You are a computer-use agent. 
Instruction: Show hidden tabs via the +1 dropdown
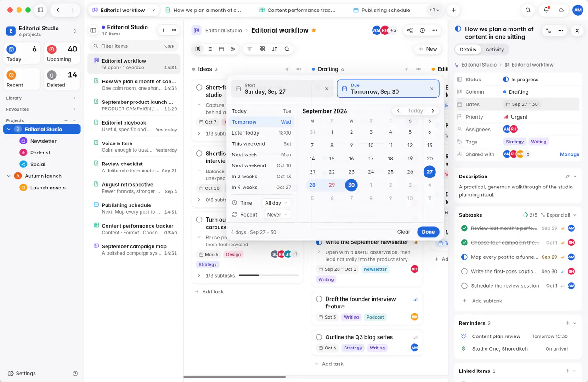[x=435, y=10]
